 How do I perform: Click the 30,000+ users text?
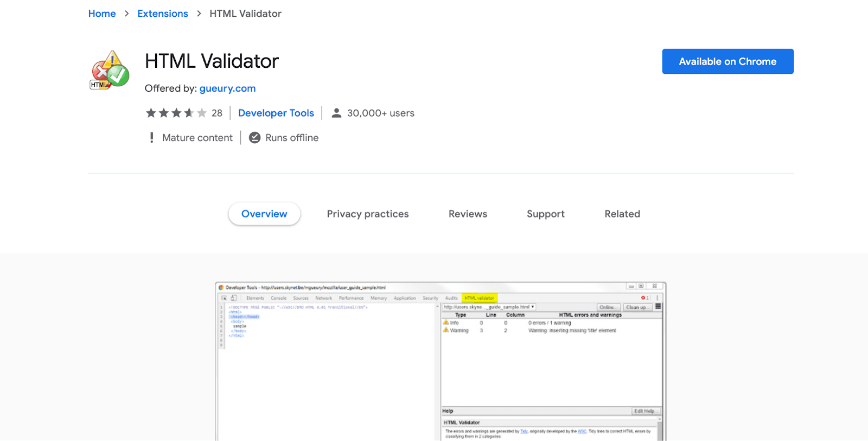coord(381,113)
